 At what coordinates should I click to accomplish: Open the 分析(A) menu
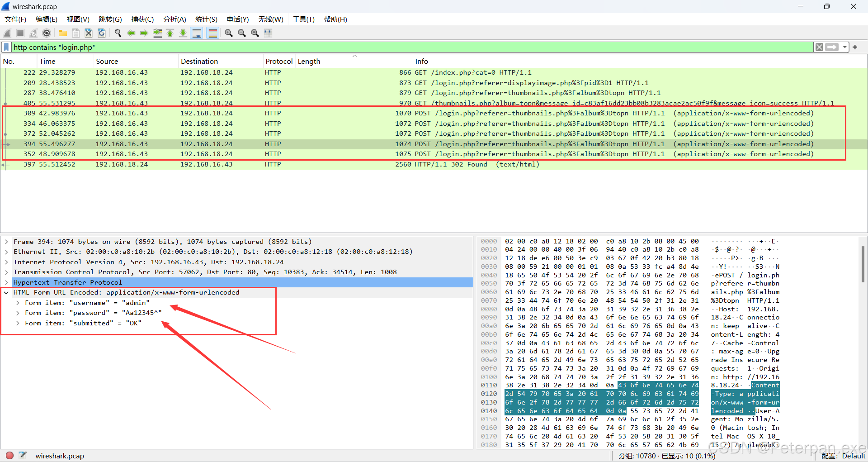(x=175, y=19)
